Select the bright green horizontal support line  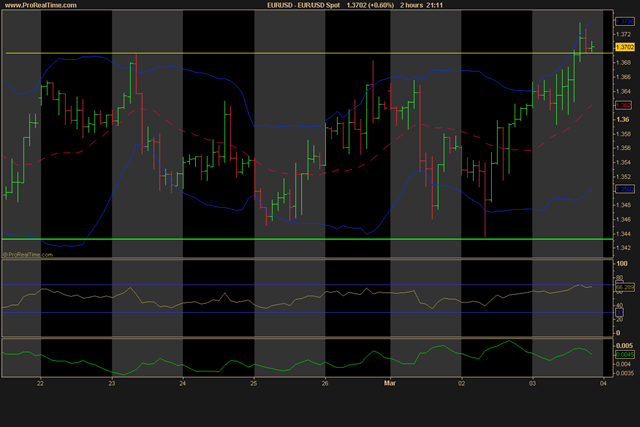306,239
